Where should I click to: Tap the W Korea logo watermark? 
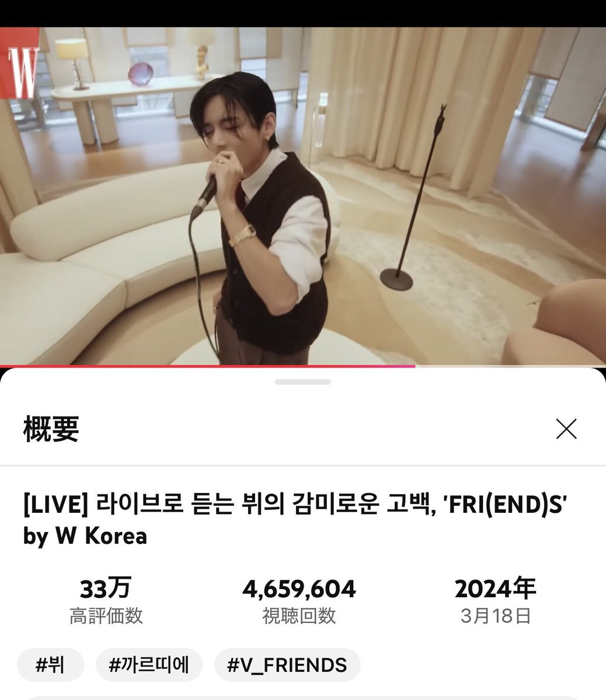(x=20, y=63)
